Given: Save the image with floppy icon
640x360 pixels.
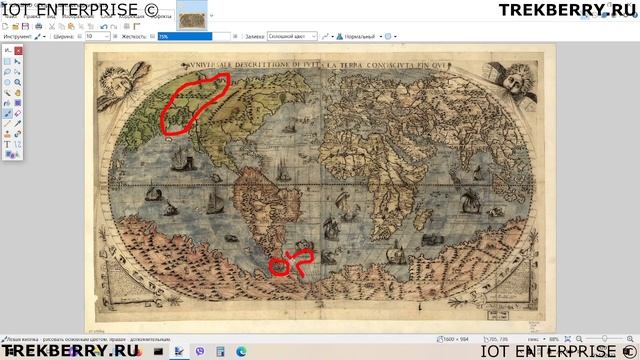Looking at the screenshot, I should [x=25, y=27].
